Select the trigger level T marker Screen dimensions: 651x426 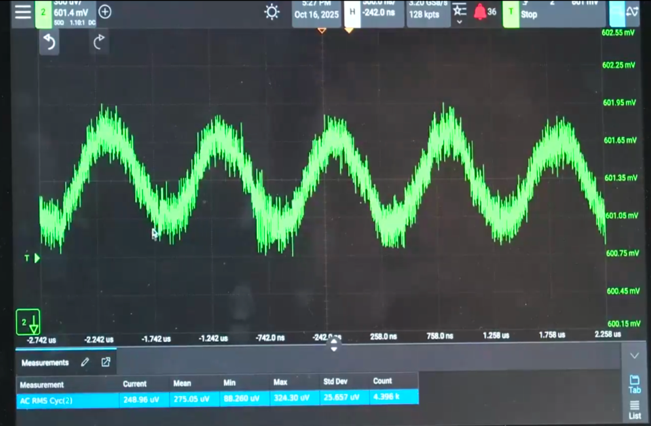[32, 258]
